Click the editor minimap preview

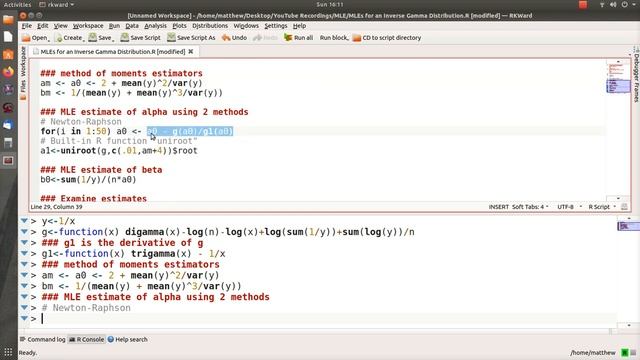coord(618,78)
